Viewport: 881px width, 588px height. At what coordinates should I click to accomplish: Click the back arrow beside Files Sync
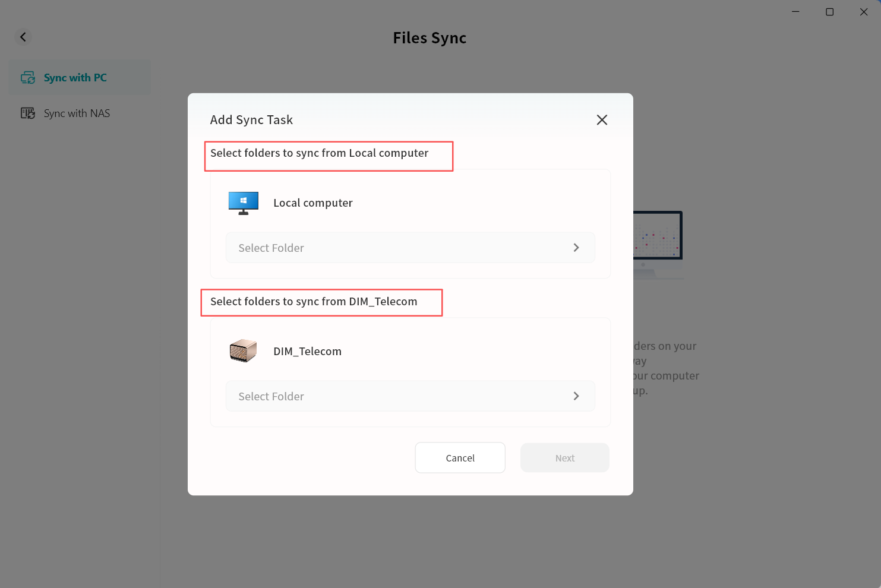23,37
